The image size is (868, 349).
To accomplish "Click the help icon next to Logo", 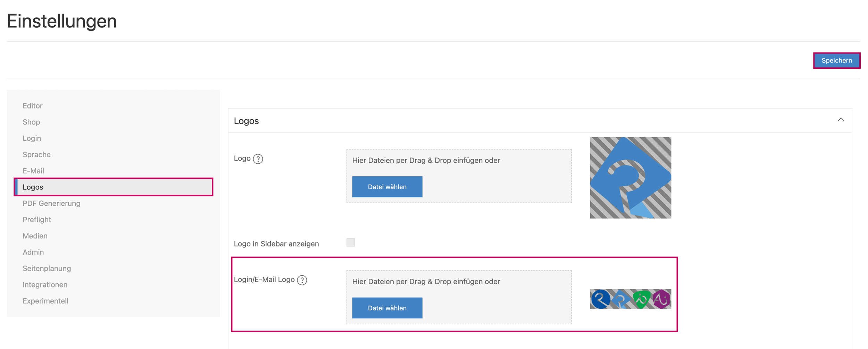I will click(258, 159).
